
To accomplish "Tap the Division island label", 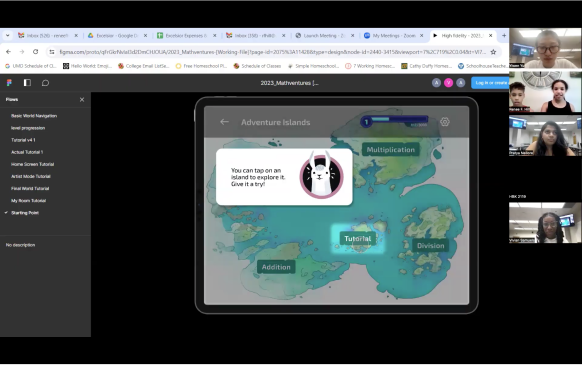I will pyautogui.click(x=431, y=245).
